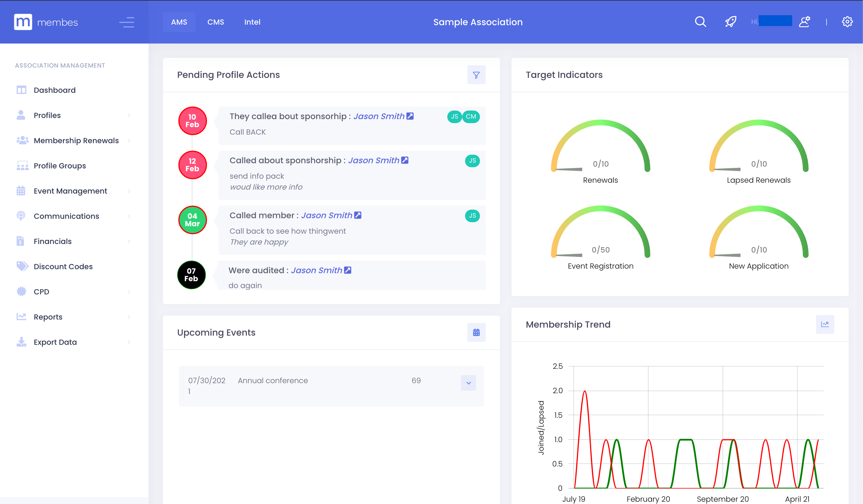Open the calendar icon on Upcoming Events

click(x=476, y=332)
